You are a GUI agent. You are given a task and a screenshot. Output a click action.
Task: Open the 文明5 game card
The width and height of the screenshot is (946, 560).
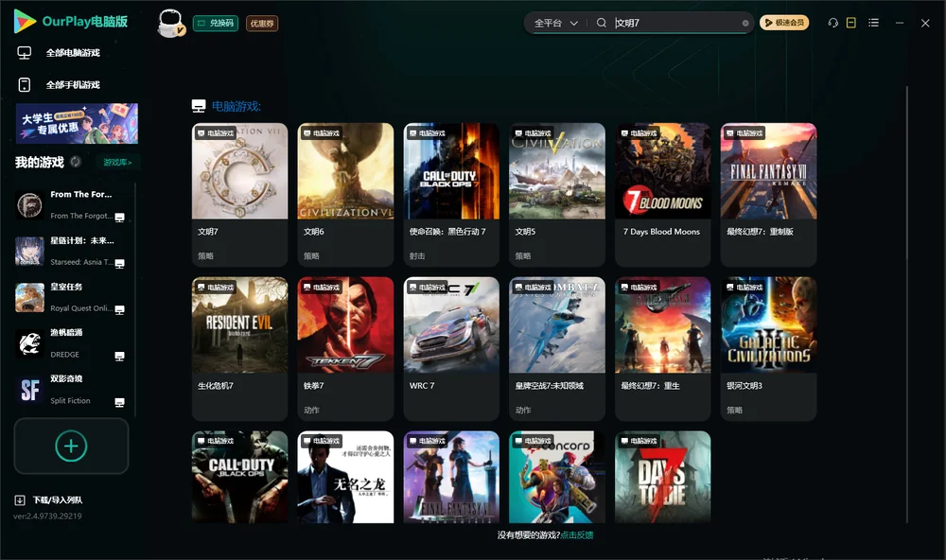pyautogui.click(x=557, y=194)
